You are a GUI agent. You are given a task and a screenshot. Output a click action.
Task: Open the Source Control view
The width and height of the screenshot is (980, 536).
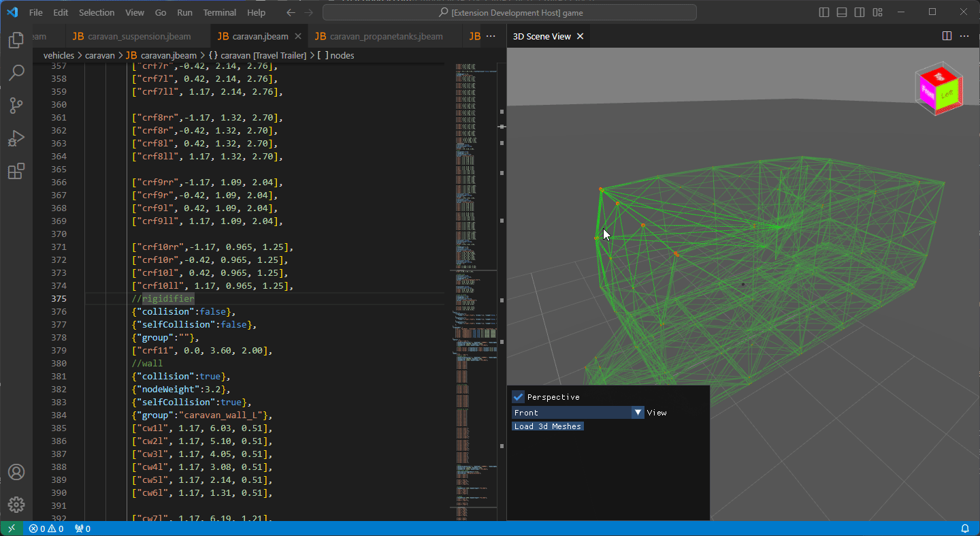pyautogui.click(x=16, y=106)
